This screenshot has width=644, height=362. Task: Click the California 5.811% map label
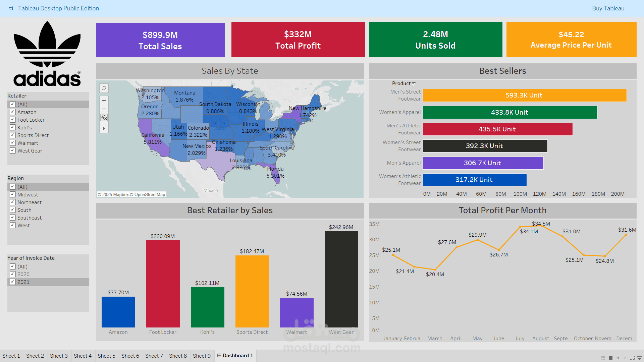point(153,138)
